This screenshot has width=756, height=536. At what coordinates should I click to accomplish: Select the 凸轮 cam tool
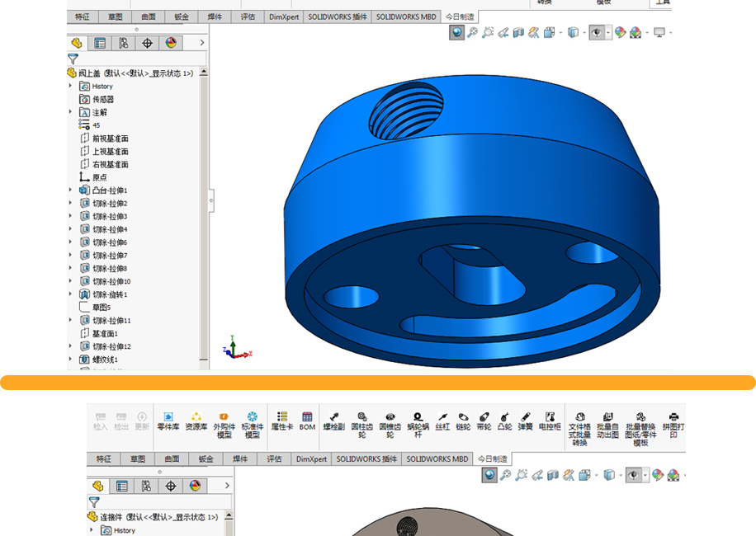tap(505, 421)
